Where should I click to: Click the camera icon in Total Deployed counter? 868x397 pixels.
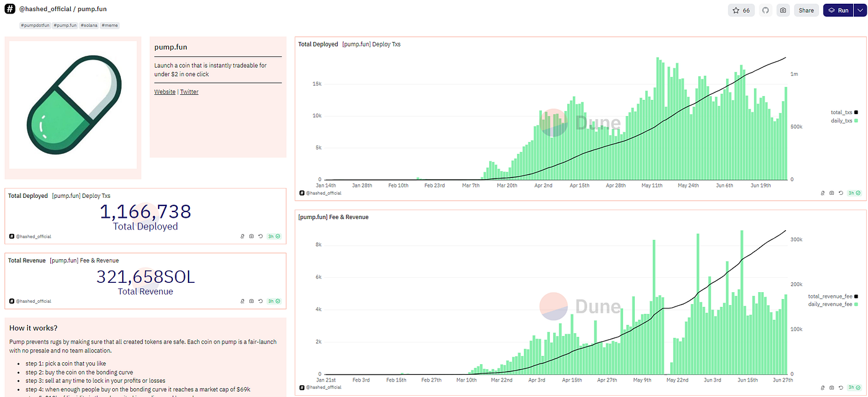pos(251,236)
